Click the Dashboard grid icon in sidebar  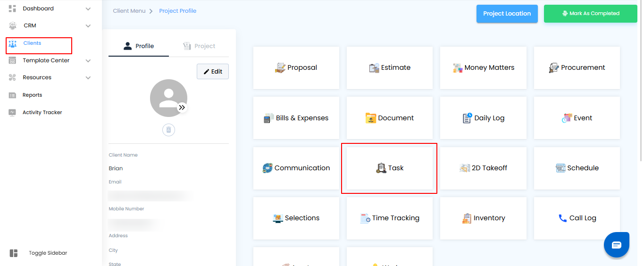[13, 8]
